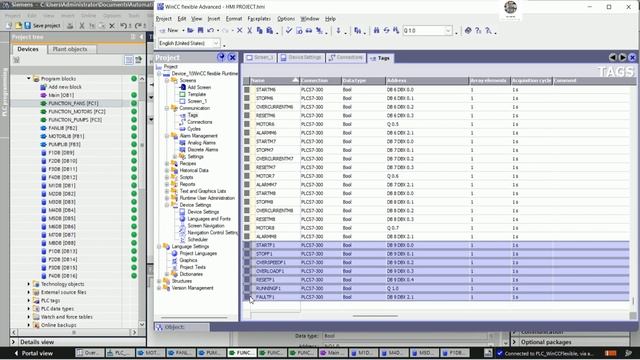Pin the WinCC Project panel

(x=221, y=57)
